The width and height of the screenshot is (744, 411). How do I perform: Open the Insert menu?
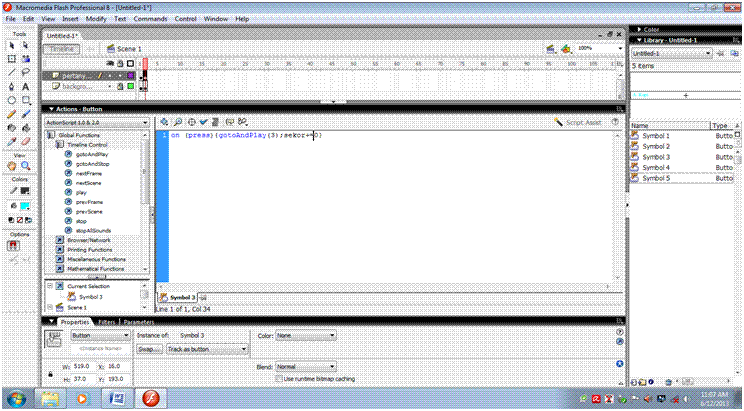[70, 19]
